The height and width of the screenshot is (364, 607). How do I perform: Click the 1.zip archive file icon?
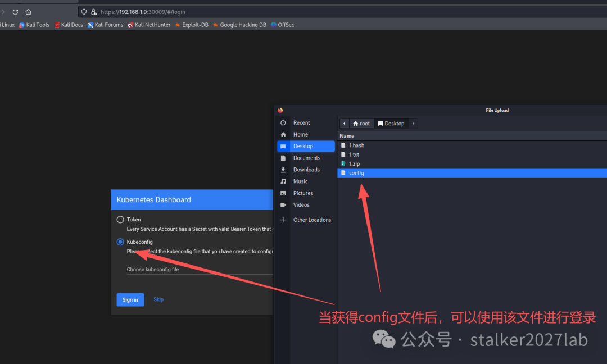click(343, 163)
